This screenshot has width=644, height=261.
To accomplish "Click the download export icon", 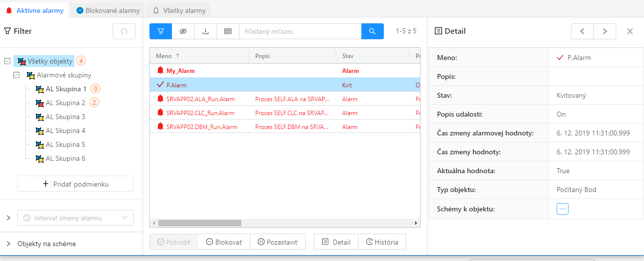I will coord(205,31).
